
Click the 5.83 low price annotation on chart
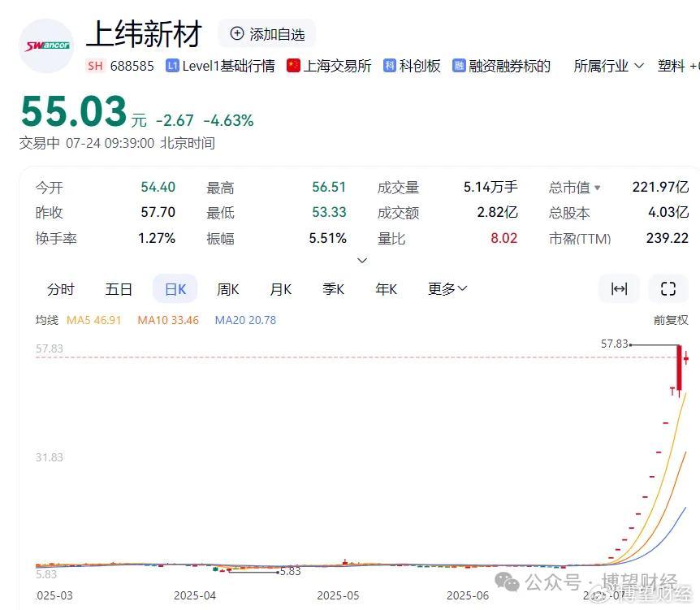coord(290,571)
